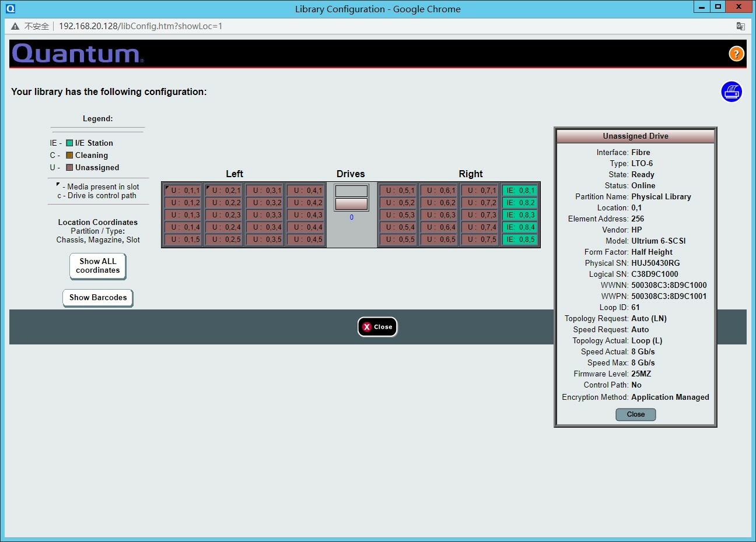
Task: Select slot U: 0,2,5
Action: 223,240
